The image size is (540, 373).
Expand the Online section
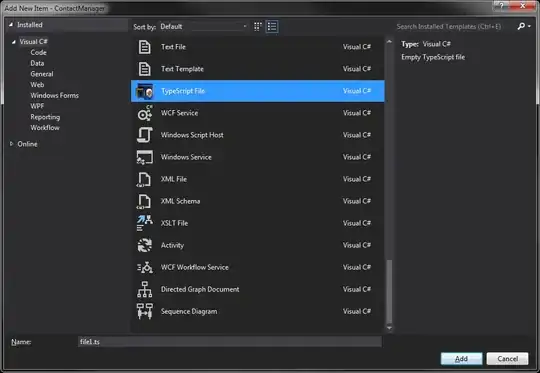(11, 144)
